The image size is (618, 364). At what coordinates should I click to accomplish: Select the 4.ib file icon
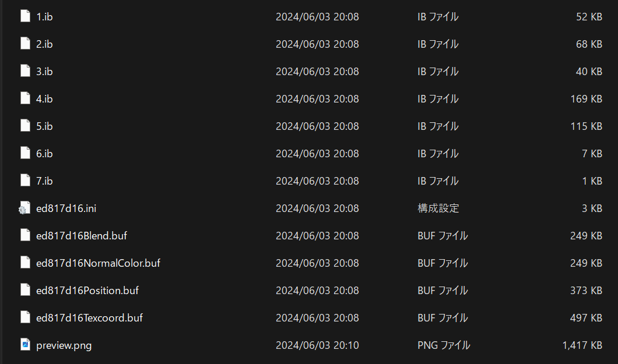tap(25, 98)
